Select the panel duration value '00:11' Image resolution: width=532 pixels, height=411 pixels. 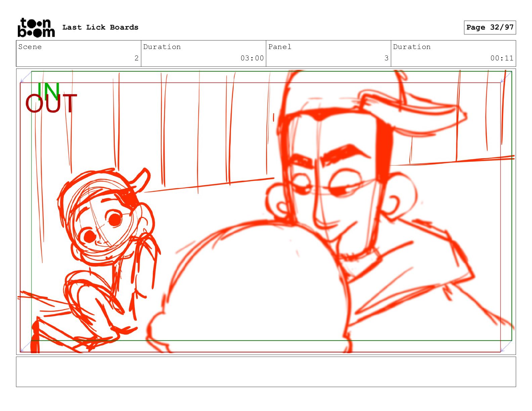click(502, 58)
